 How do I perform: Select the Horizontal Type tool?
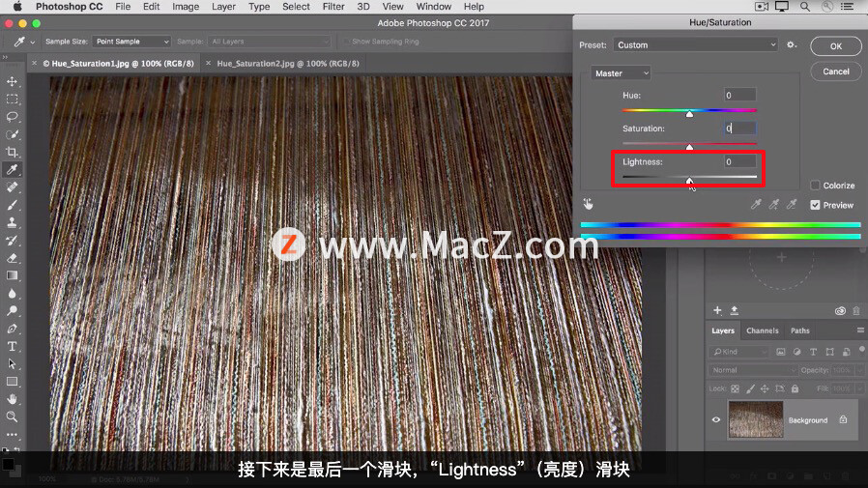click(12, 346)
